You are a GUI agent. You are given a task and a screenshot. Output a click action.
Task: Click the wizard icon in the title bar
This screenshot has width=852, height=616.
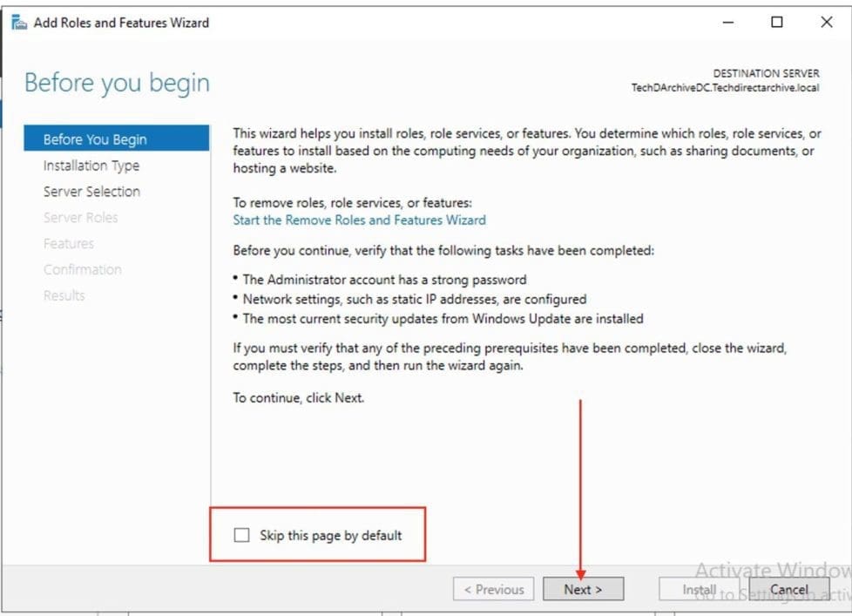point(18,23)
